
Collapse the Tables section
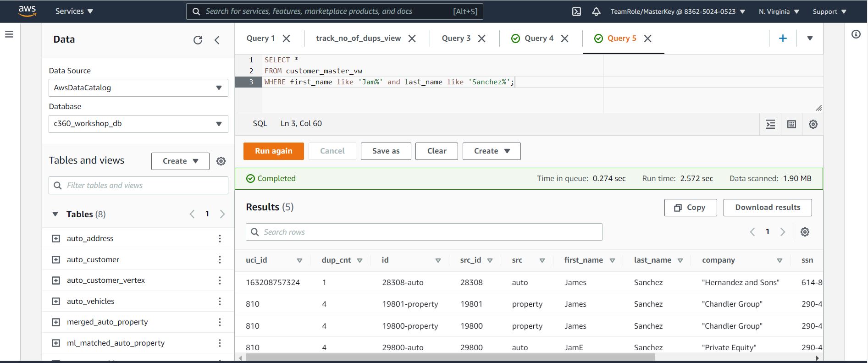(55, 214)
